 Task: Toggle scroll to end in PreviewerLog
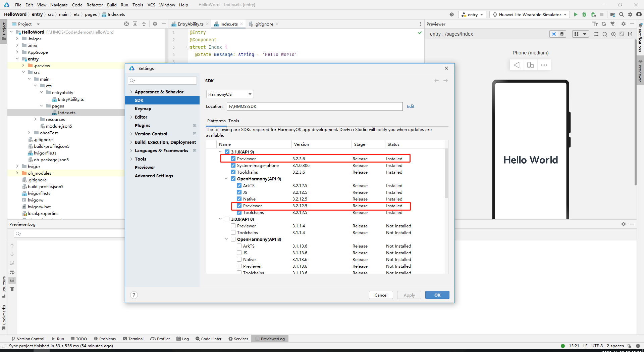[12, 280]
